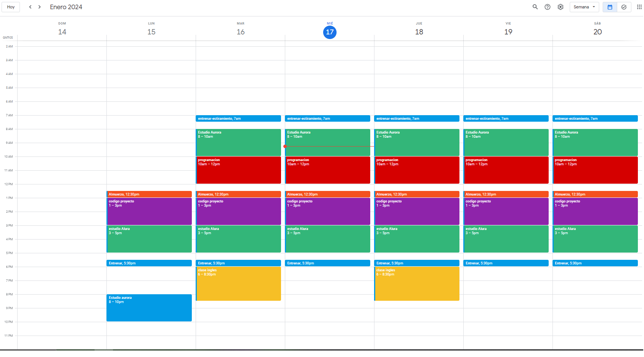Open the Google apps grid icon

tap(639, 7)
